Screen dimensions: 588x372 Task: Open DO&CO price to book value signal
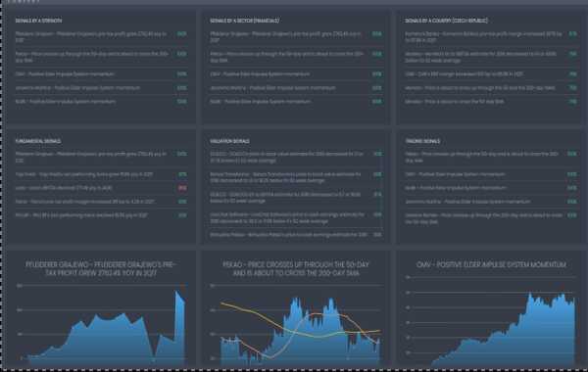pos(296,157)
